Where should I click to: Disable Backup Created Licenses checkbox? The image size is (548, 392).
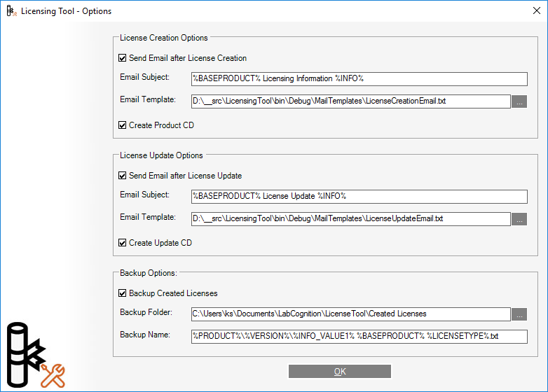[123, 293]
